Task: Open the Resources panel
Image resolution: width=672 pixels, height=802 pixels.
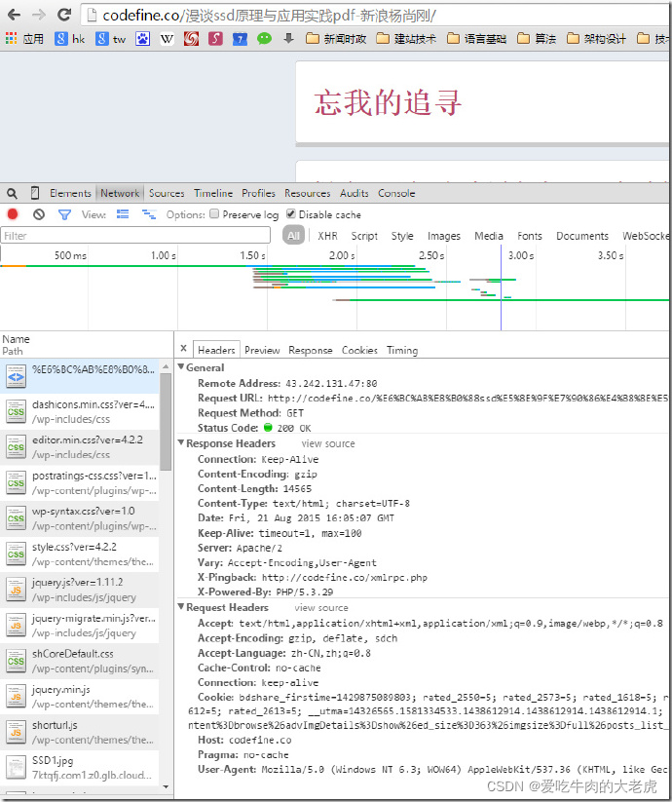Action: (x=307, y=193)
